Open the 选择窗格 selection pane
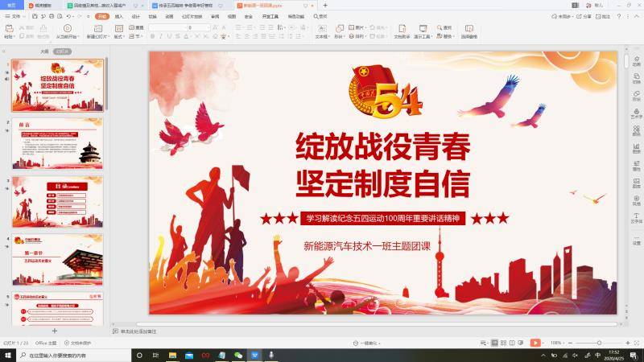Viewport: 644px width, 362px height. coord(469,28)
